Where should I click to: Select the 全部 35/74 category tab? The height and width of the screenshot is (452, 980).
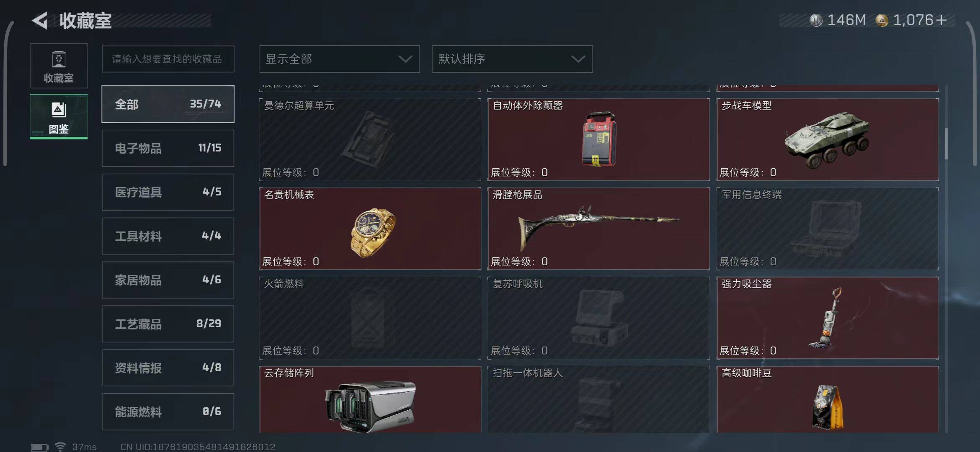point(168,104)
